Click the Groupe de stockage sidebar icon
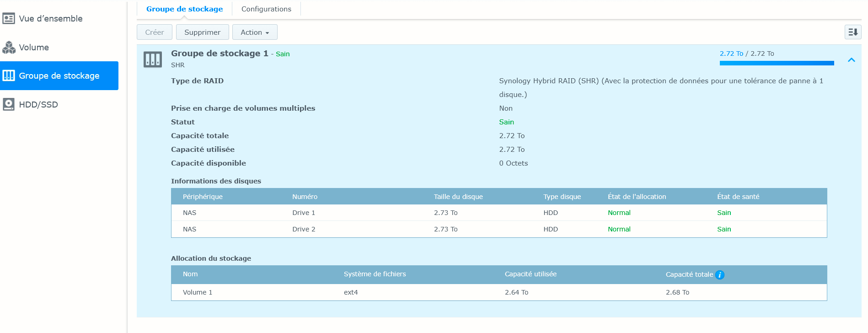 point(9,75)
